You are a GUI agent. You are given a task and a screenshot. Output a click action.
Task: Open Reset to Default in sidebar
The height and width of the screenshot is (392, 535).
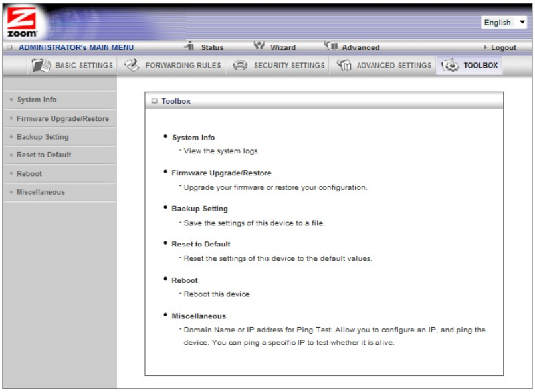point(44,155)
